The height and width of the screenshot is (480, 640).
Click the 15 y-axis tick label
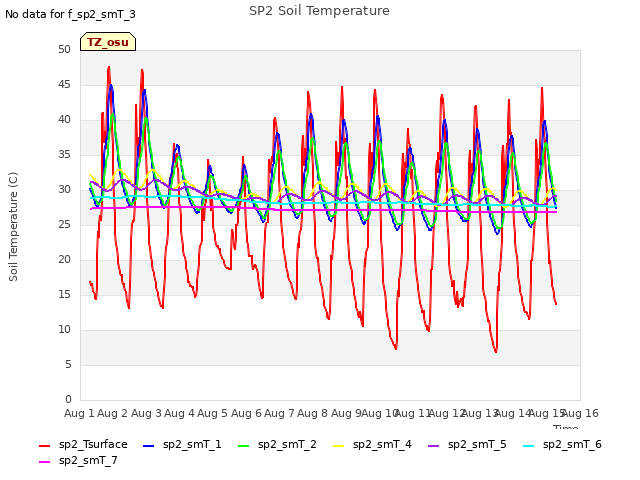(64, 295)
